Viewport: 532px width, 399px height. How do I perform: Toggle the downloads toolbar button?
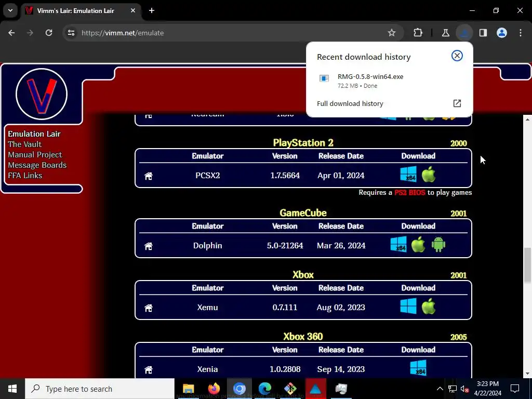tap(464, 33)
